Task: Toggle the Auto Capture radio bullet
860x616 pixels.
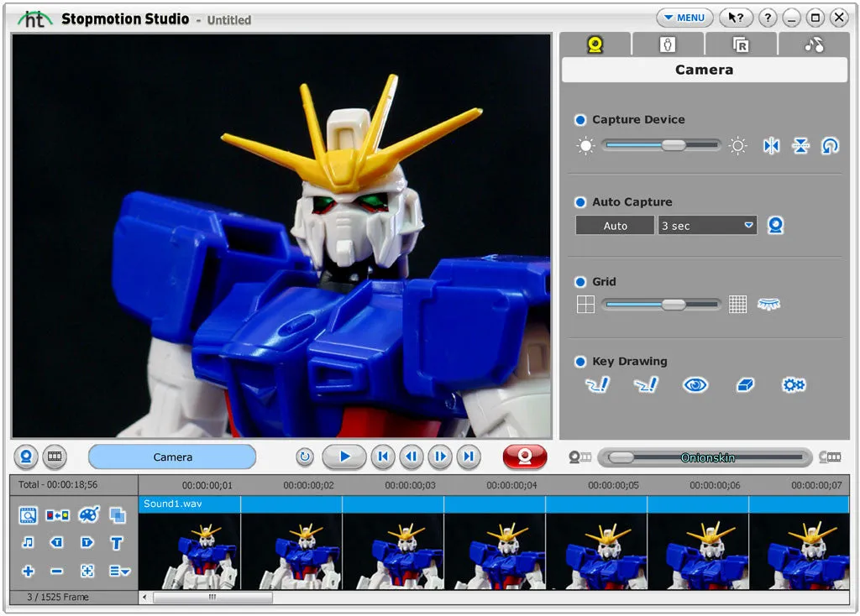Action: click(580, 202)
